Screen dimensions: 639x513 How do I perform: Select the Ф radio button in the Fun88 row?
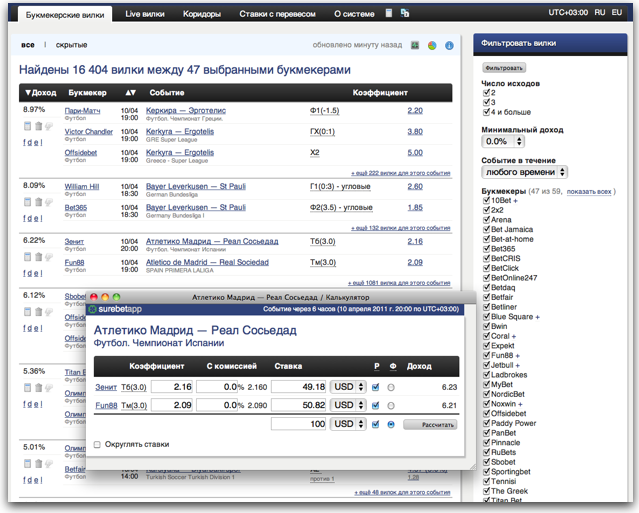pyautogui.click(x=391, y=405)
